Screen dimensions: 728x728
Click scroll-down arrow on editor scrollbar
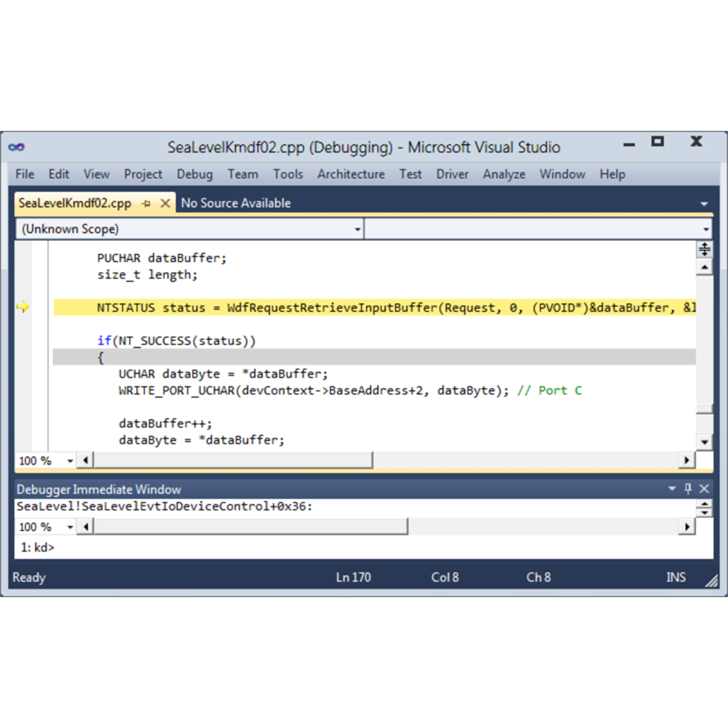pyautogui.click(x=705, y=442)
